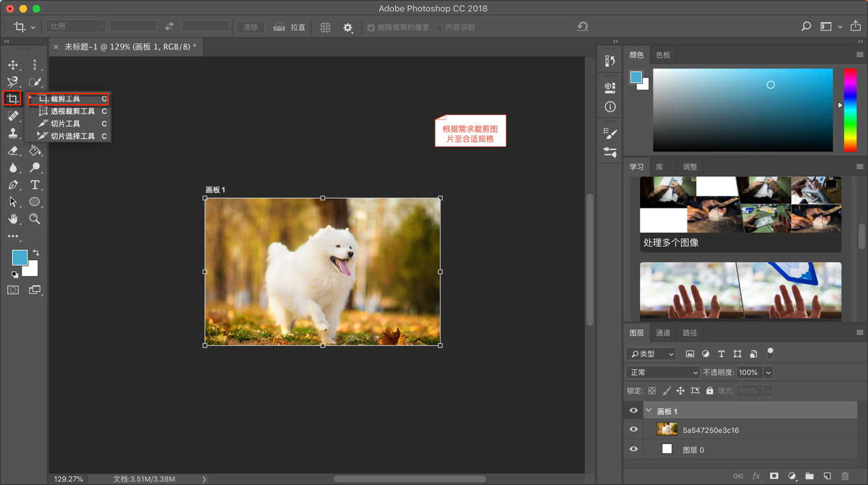Click the crop overlay grid icon
868x485 pixels.
tap(325, 27)
